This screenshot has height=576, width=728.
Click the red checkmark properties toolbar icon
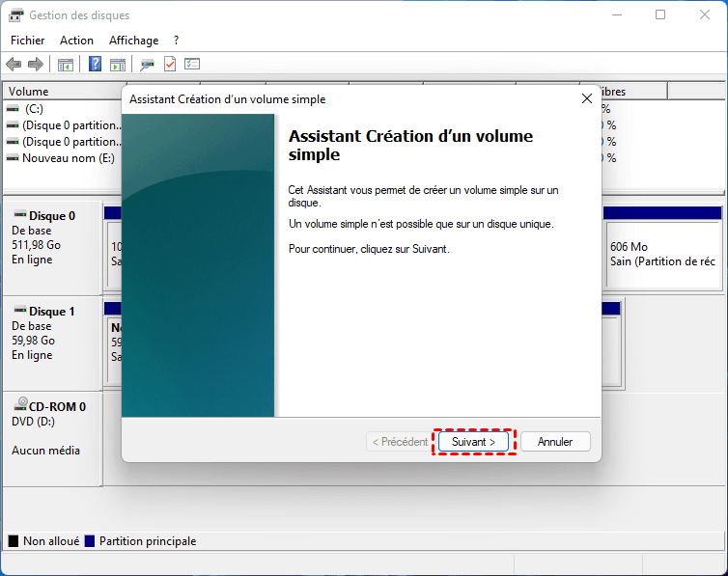pyautogui.click(x=170, y=64)
